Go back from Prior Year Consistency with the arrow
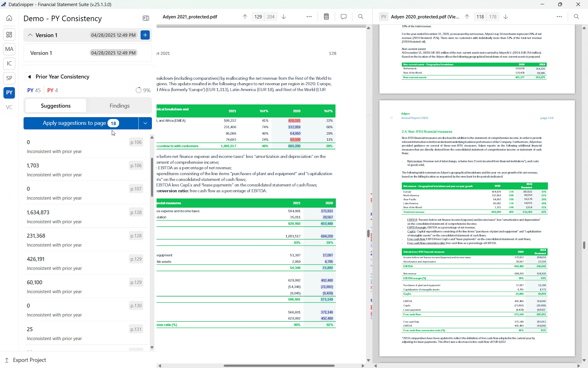 point(29,77)
